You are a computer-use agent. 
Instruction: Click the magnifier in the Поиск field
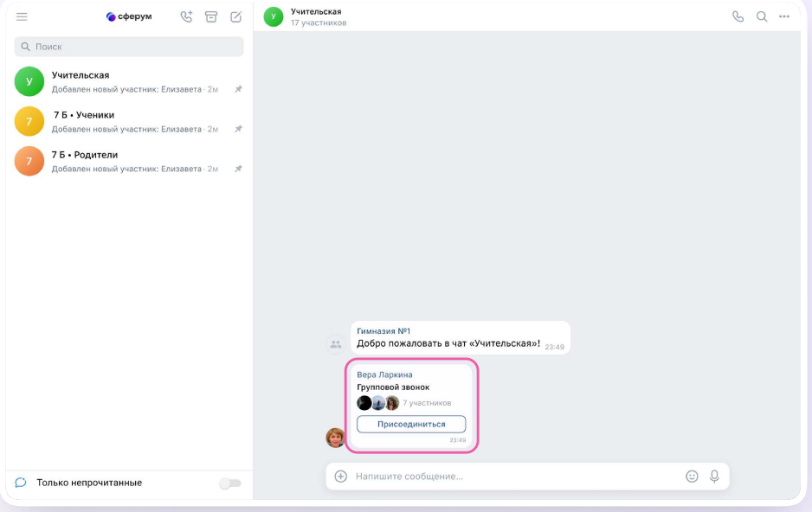tap(25, 47)
